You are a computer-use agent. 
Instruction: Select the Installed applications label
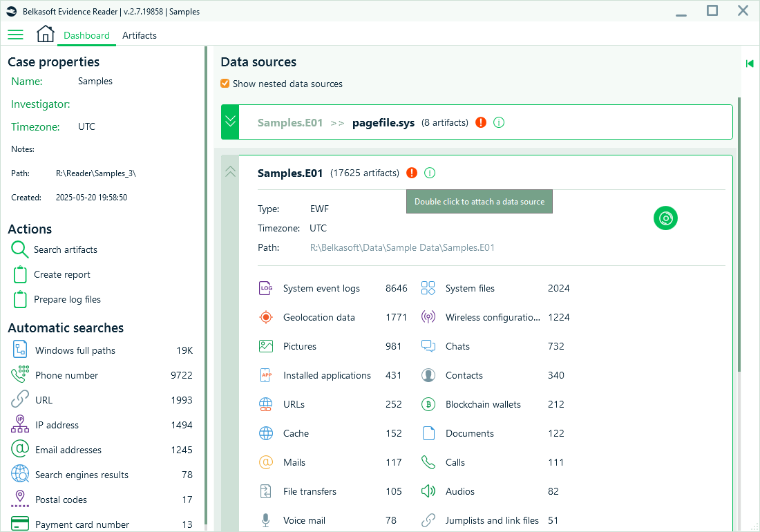(327, 375)
